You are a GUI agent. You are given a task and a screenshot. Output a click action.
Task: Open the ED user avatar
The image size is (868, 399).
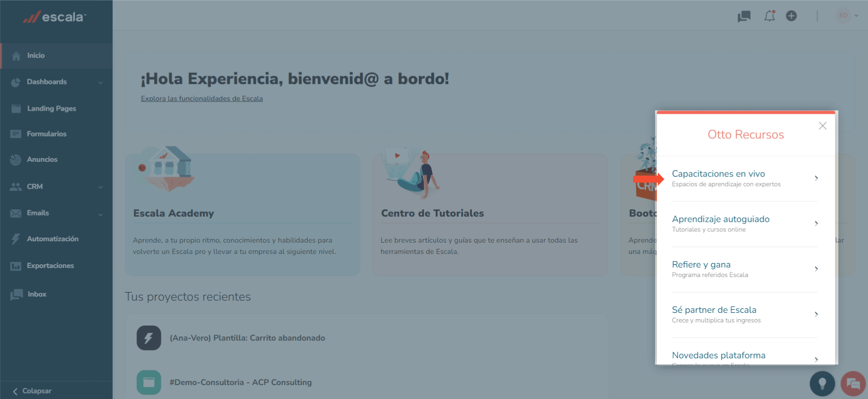[x=843, y=15]
